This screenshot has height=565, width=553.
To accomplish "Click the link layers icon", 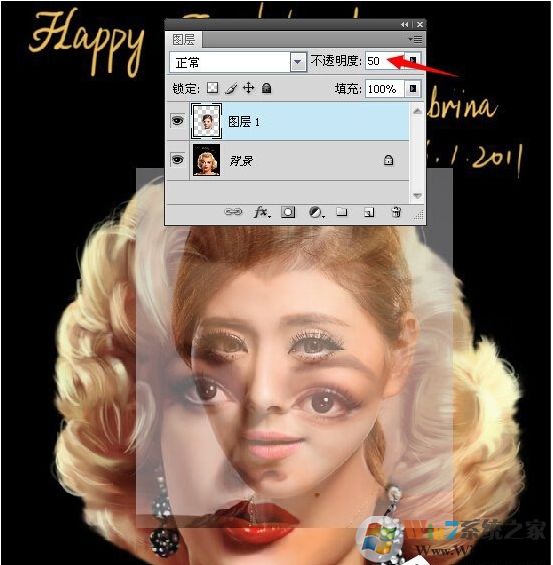I will [x=233, y=212].
